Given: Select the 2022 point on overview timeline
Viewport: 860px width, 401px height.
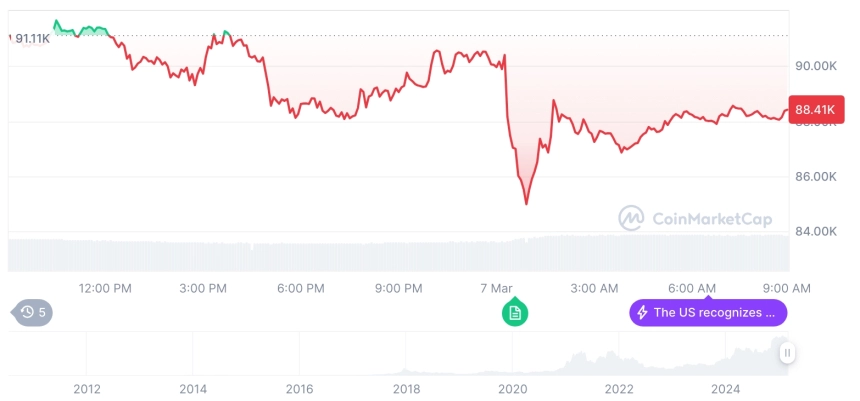Looking at the screenshot, I should (x=619, y=389).
